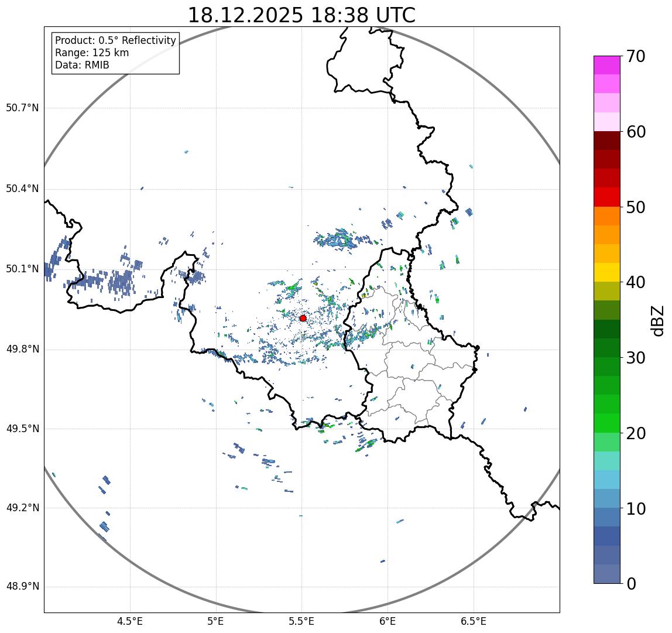Pick the bright green swatch just above 20 dBZ
The width and height of the screenshot is (672, 633).
pos(607,423)
